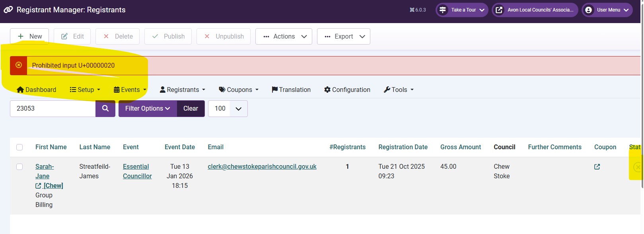This screenshot has width=644, height=234.
Task: Open the Dashboard home menu
Action: coord(37,90)
